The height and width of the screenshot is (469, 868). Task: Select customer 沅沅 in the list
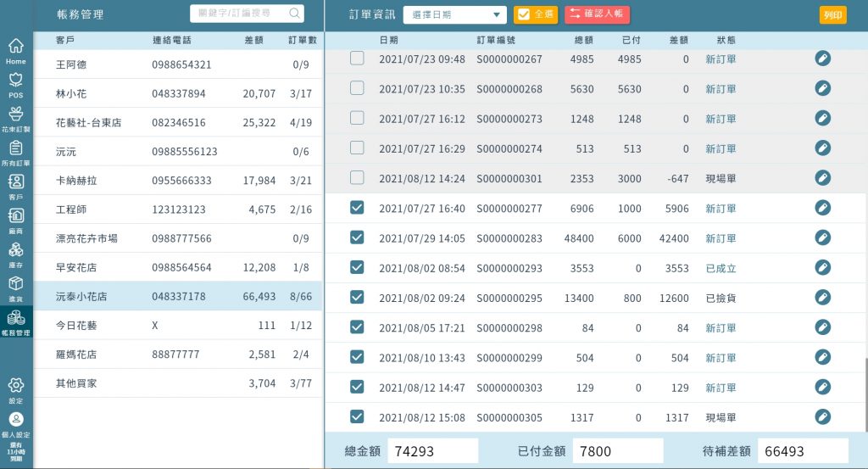click(178, 151)
